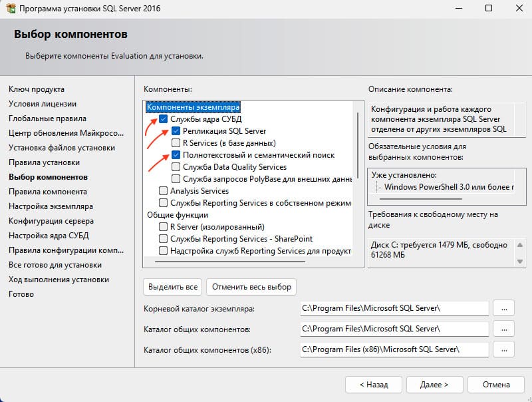This screenshot has width=532, height=402.
Task: Proceed with the Далее button
Action: click(435, 385)
